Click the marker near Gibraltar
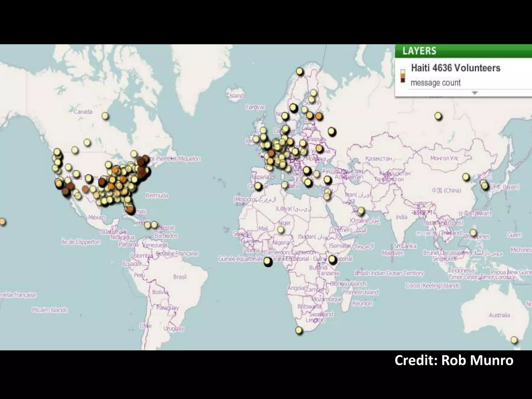The image size is (532, 399). point(258,186)
